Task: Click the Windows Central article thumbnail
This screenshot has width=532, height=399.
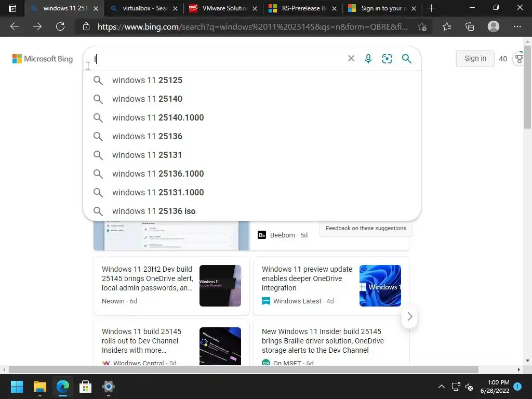Action: [x=220, y=346]
